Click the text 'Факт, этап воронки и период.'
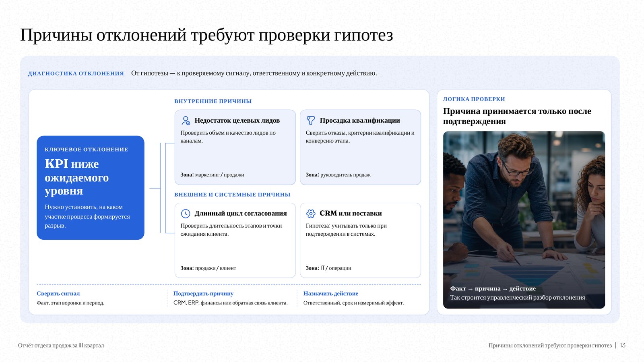Screen dimensions: 644x362 [x=70, y=303]
